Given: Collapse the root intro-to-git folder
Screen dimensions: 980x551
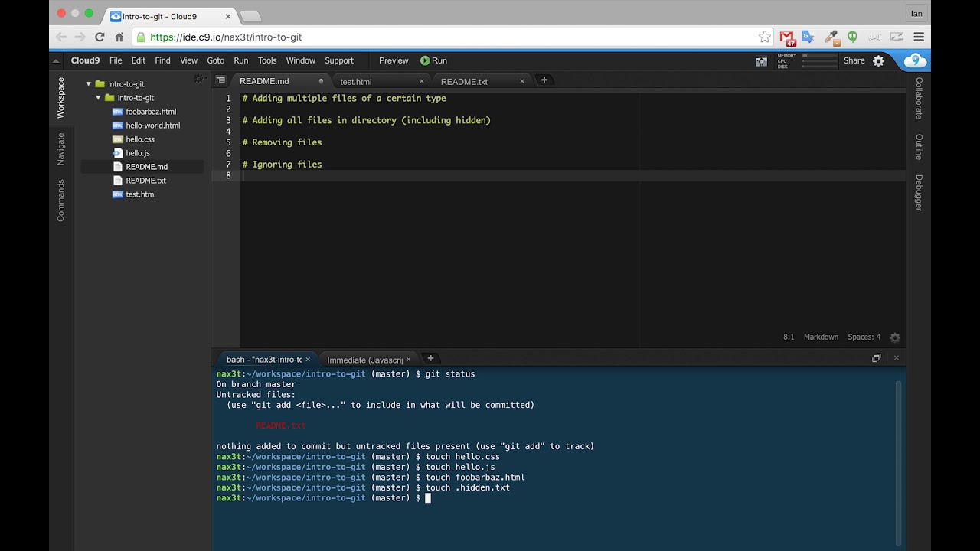Looking at the screenshot, I should pos(89,84).
